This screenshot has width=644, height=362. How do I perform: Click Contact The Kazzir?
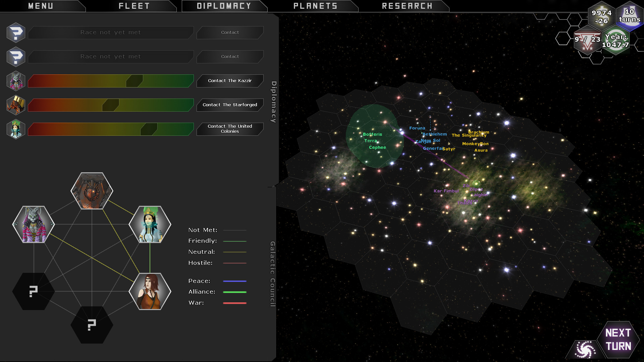coord(229,80)
